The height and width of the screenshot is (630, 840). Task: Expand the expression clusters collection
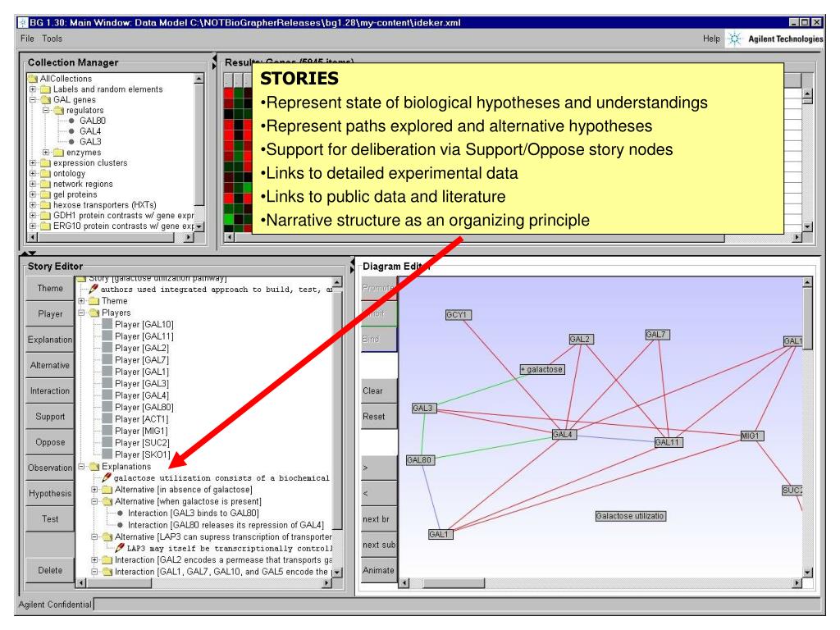tap(33, 163)
